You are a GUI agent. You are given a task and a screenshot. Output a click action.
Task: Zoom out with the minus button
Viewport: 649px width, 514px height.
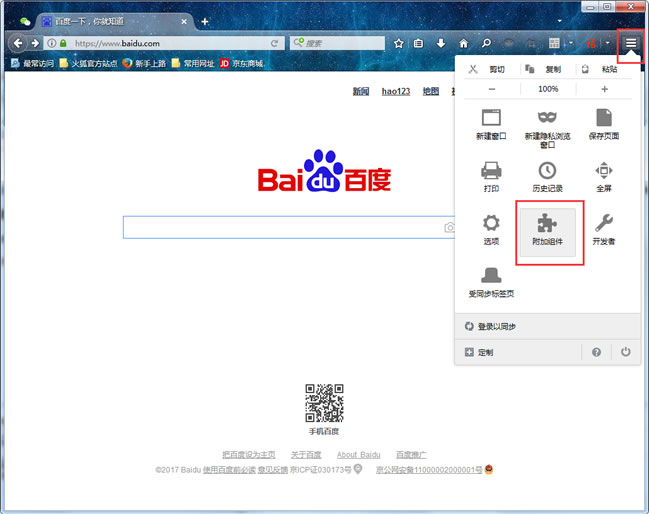(492, 89)
